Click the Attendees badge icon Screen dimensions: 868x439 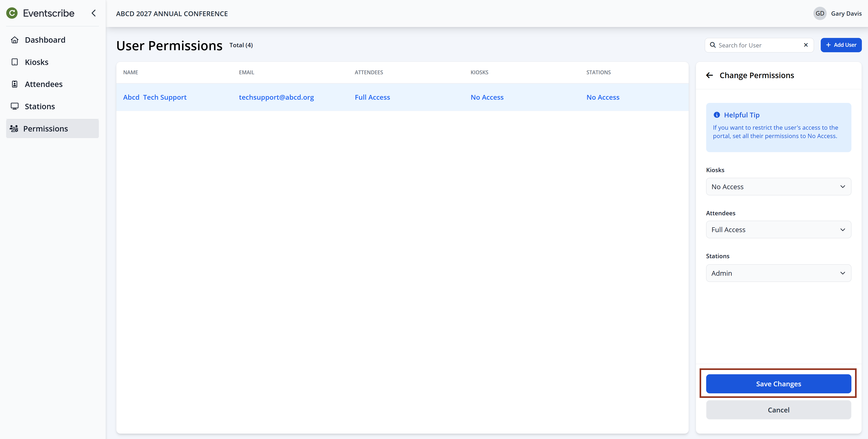coord(15,84)
